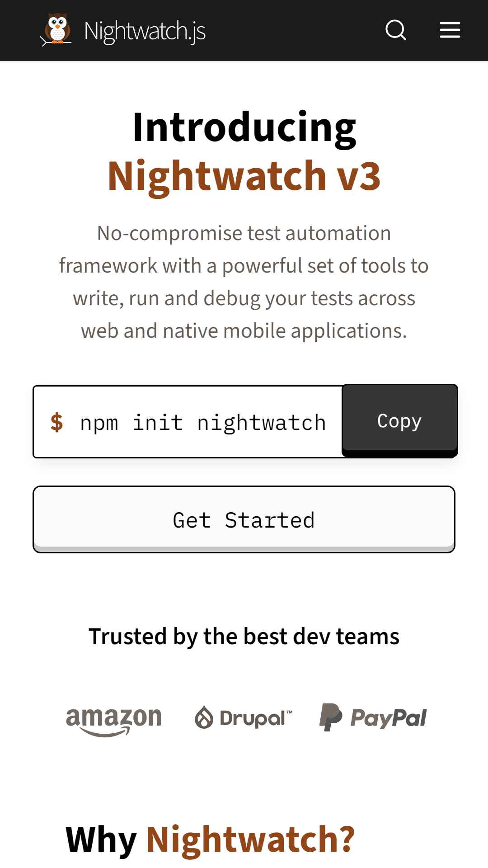This screenshot has height=868, width=488.
Task: Select the npm init nightwatch command text
Action: pyautogui.click(x=203, y=423)
